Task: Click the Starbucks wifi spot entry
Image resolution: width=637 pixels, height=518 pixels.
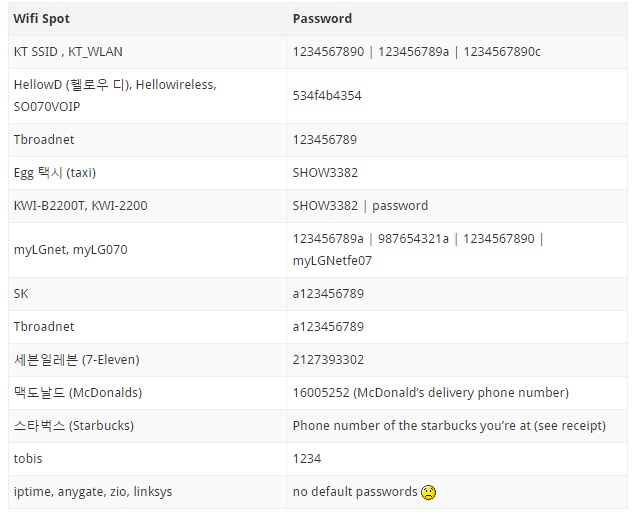Action: 73,426
